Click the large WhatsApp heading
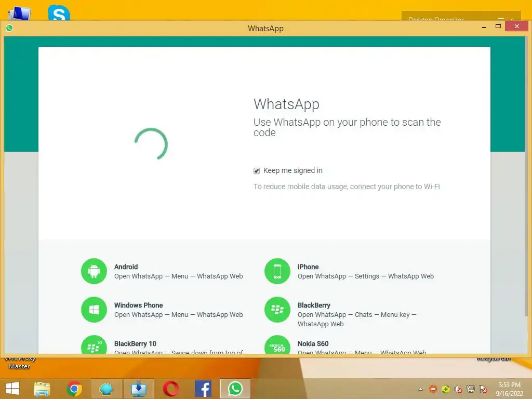The height and width of the screenshot is (399, 532). point(286,104)
